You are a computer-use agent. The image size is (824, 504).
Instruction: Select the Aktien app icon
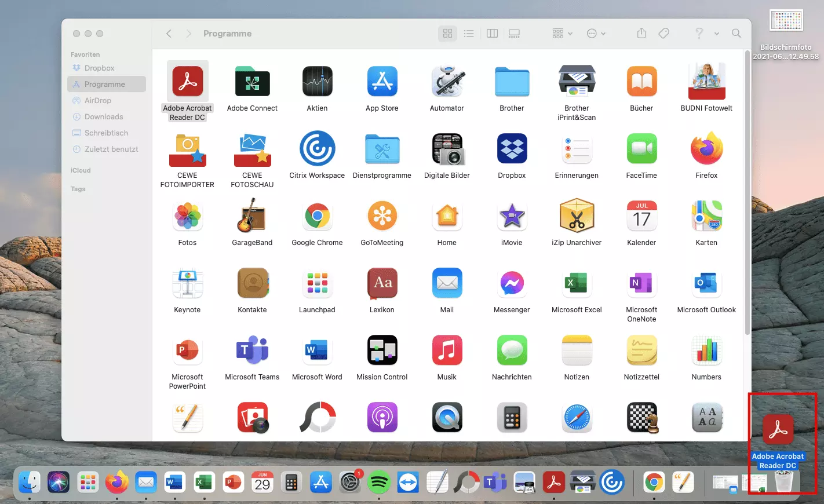click(x=317, y=82)
